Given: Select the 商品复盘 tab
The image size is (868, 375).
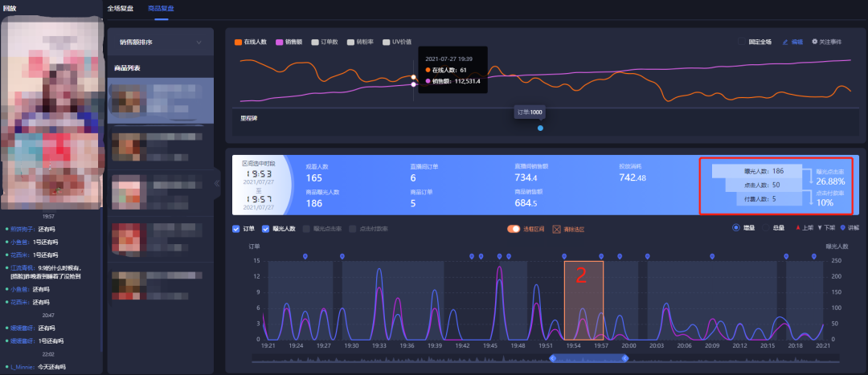Looking at the screenshot, I should pos(161,8).
